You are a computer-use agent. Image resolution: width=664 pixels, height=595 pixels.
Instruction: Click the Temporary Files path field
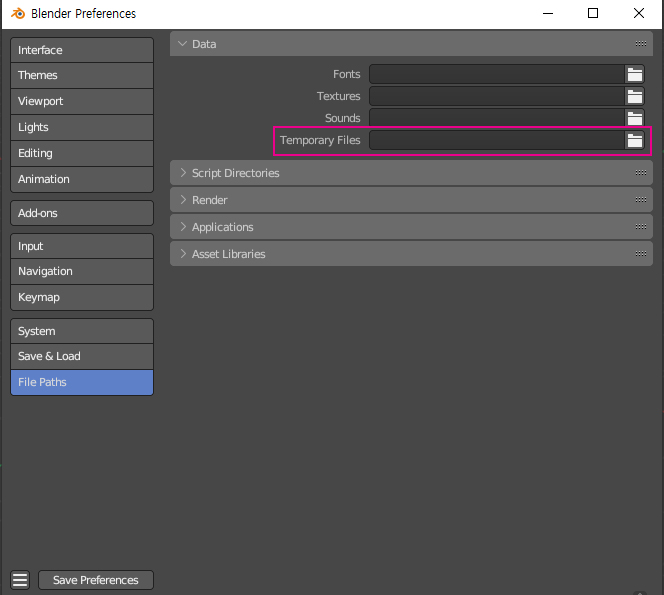tap(497, 141)
